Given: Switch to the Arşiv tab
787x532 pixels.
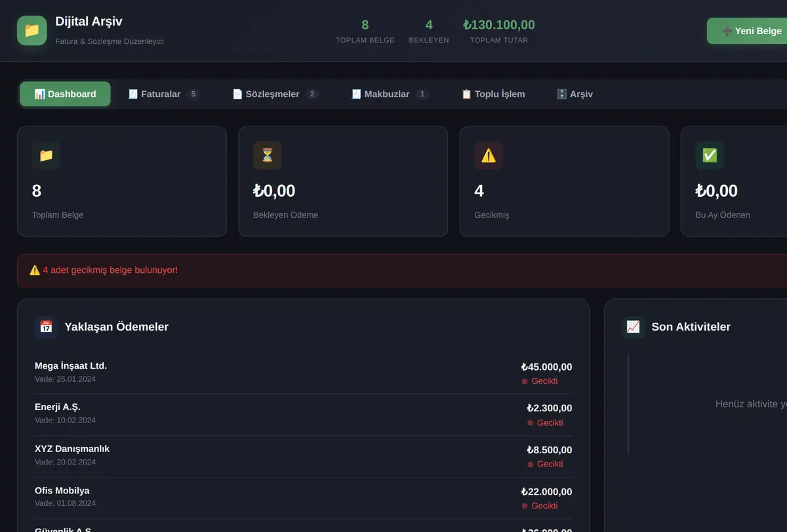Looking at the screenshot, I should [575, 94].
